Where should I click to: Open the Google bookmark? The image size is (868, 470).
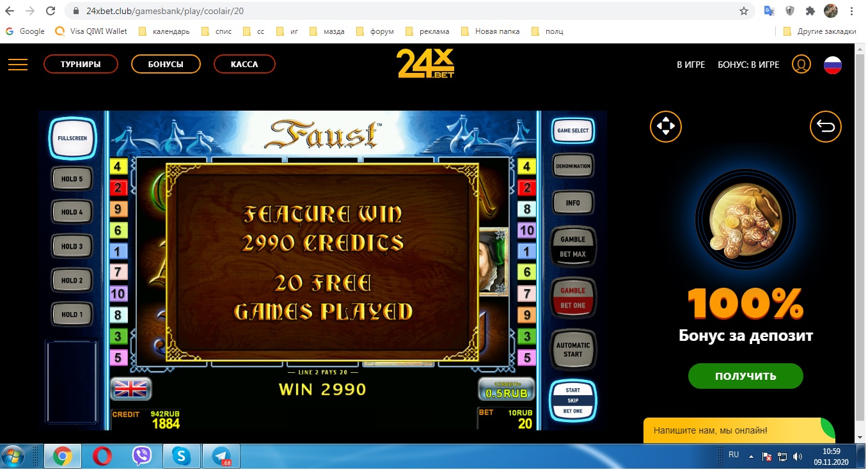point(25,31)
